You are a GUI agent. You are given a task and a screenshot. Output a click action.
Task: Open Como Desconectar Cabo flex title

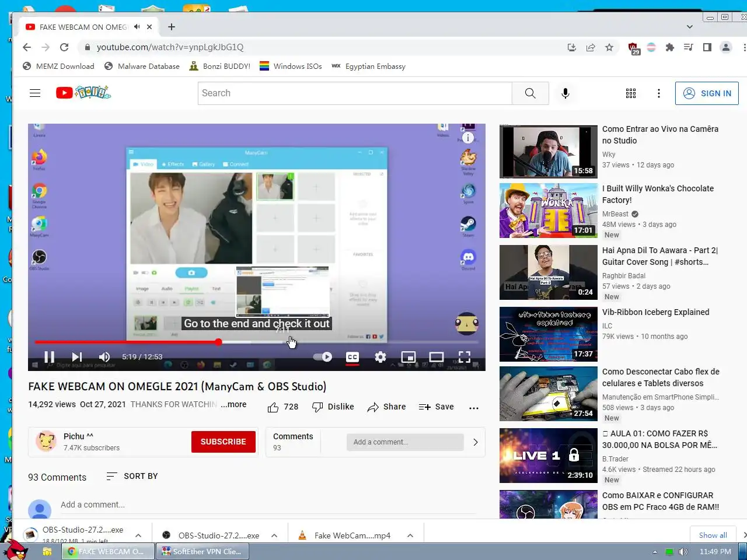(x=661, y=377)
